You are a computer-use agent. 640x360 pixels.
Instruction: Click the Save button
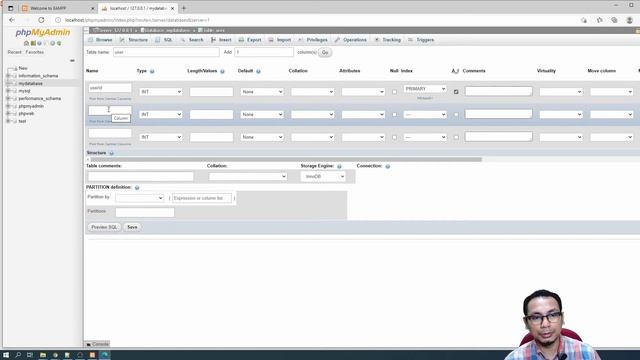(x=132, y=227)
